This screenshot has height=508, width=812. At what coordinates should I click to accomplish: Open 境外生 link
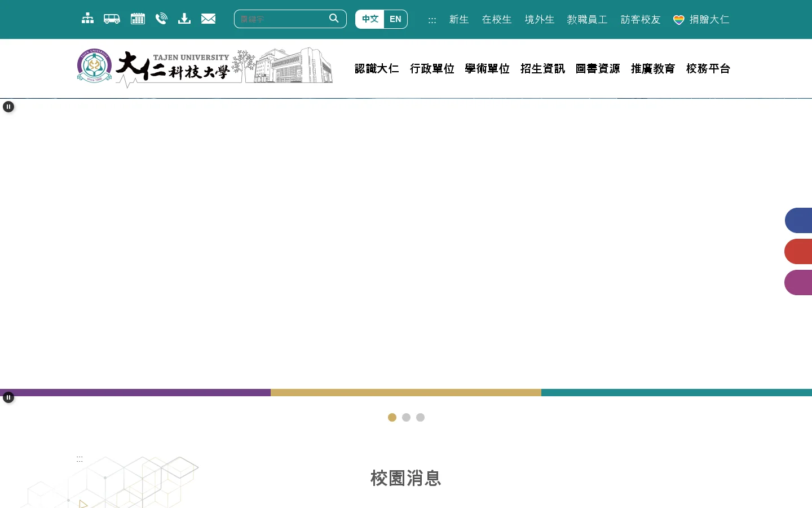540,20
